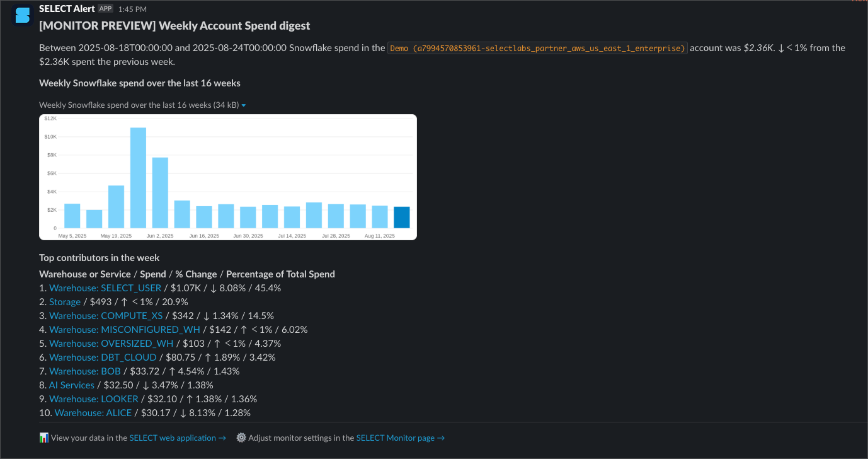Viewport: 868px width, 459px height.
Task: Click the 'Weekly Snowflake spend over the last 16 weeks (34 kB)' caption
Action: click(139, 105)
